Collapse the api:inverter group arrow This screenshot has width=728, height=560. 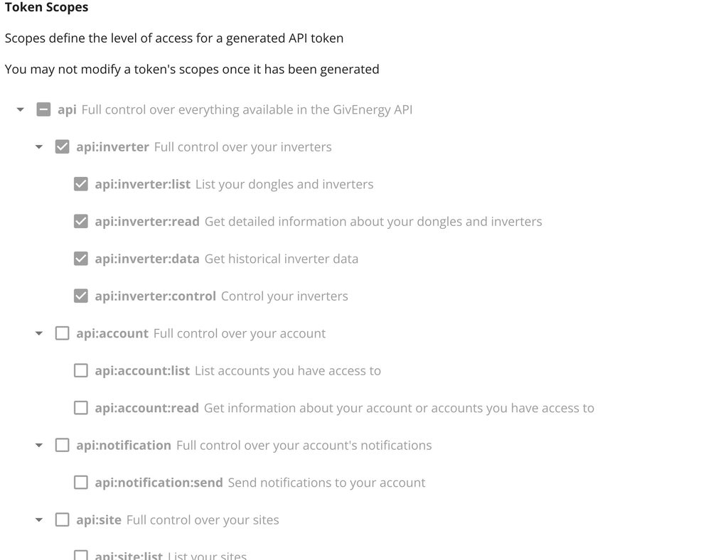[39, 147]
